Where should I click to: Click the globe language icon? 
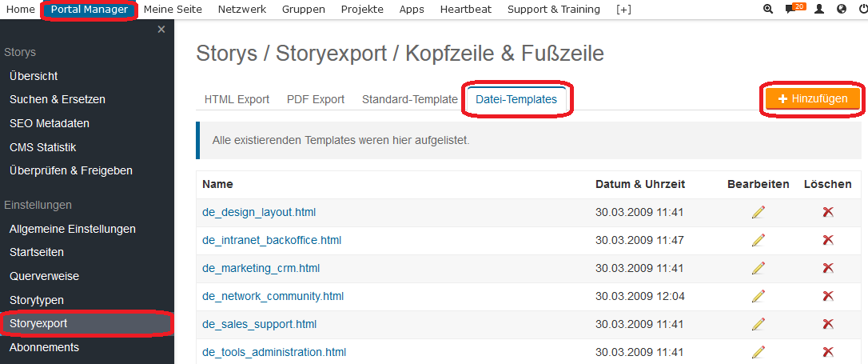(x=842, y=10)
